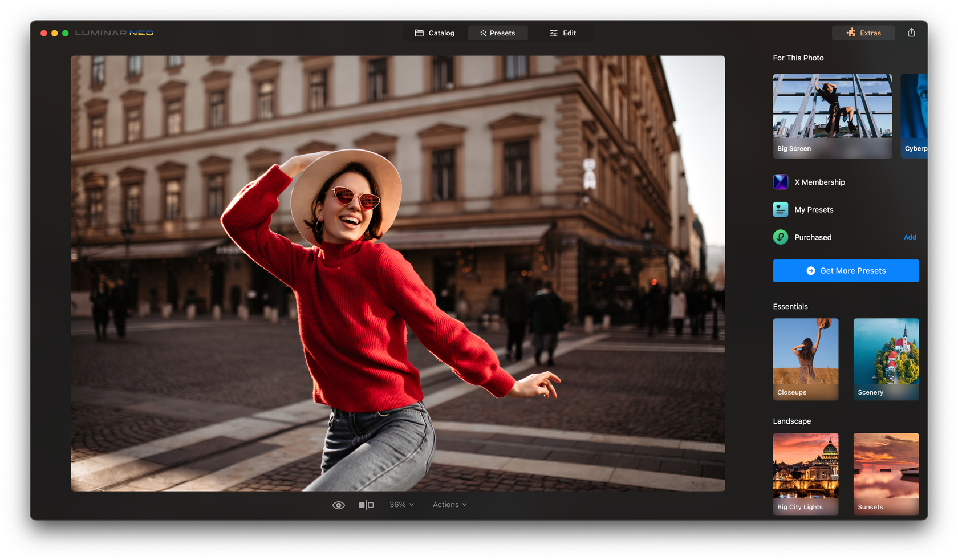The image size is (958, 560).
Task: Click the Add link next to Purchased
Action: (x=910, y=237)
